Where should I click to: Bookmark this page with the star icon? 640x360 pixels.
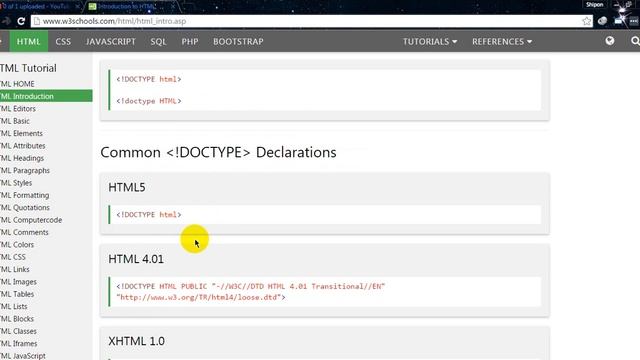[x=587, y=21]
